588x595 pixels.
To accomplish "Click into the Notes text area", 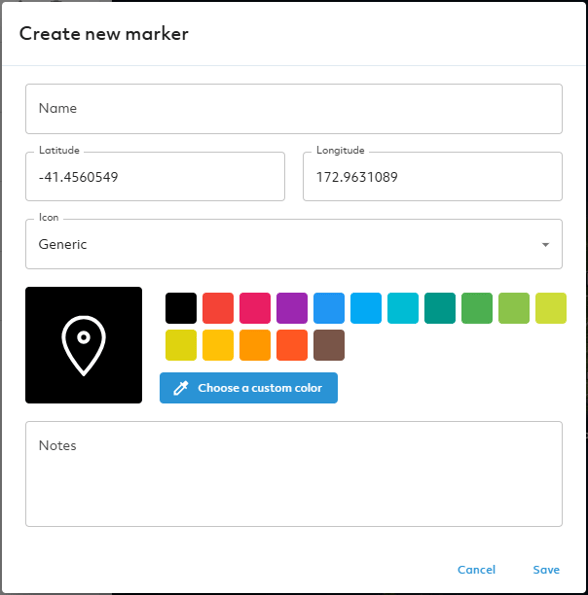I will (x=294, y=474).
